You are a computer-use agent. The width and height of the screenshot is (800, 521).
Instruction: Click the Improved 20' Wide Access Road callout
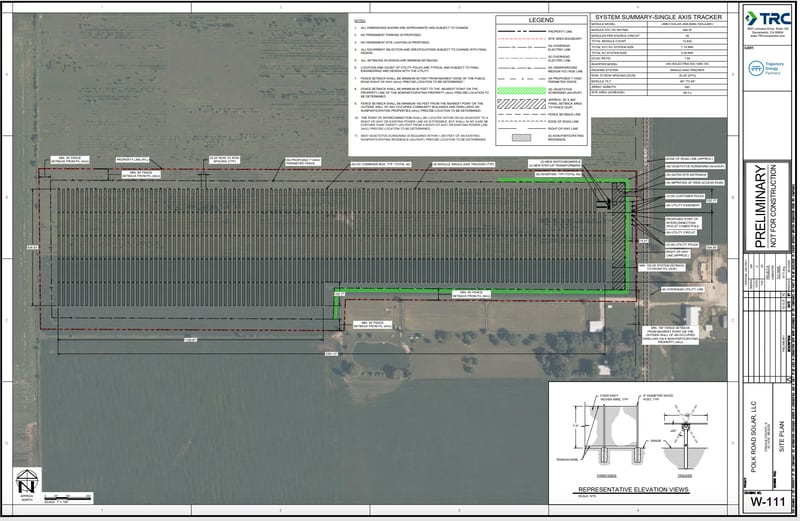point(694,183)
